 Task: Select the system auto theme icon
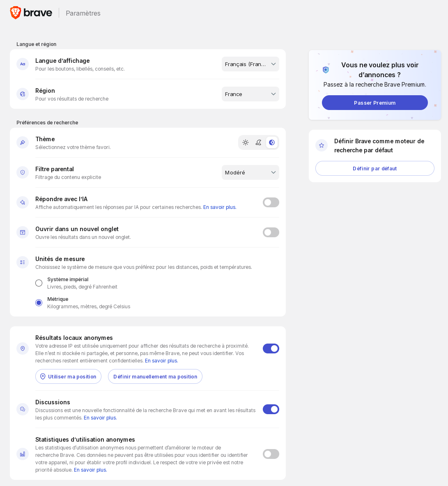(x=272, y=142)
